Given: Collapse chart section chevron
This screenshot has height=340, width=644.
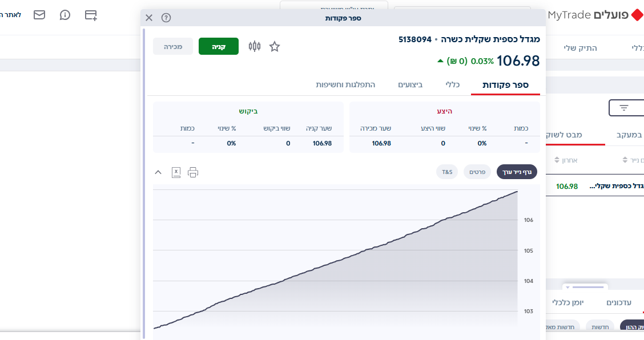Looking at the screenshot, I should tap(158, 172).
